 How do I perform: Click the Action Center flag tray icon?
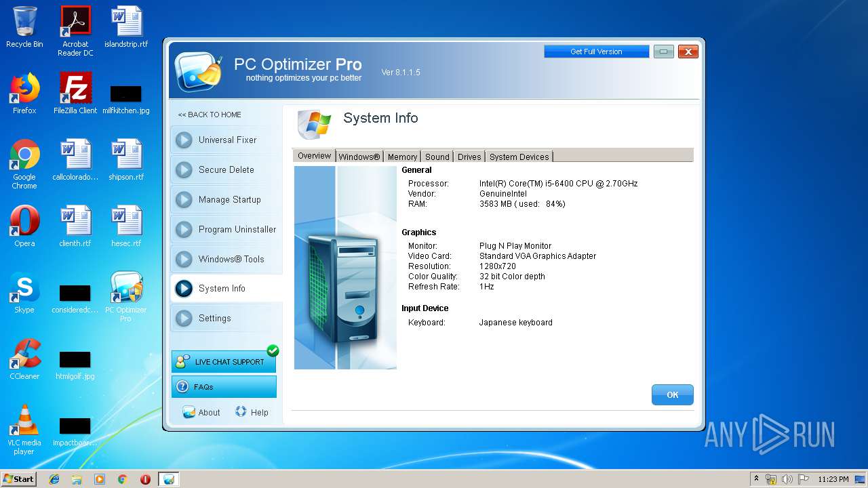coord(803,479)
